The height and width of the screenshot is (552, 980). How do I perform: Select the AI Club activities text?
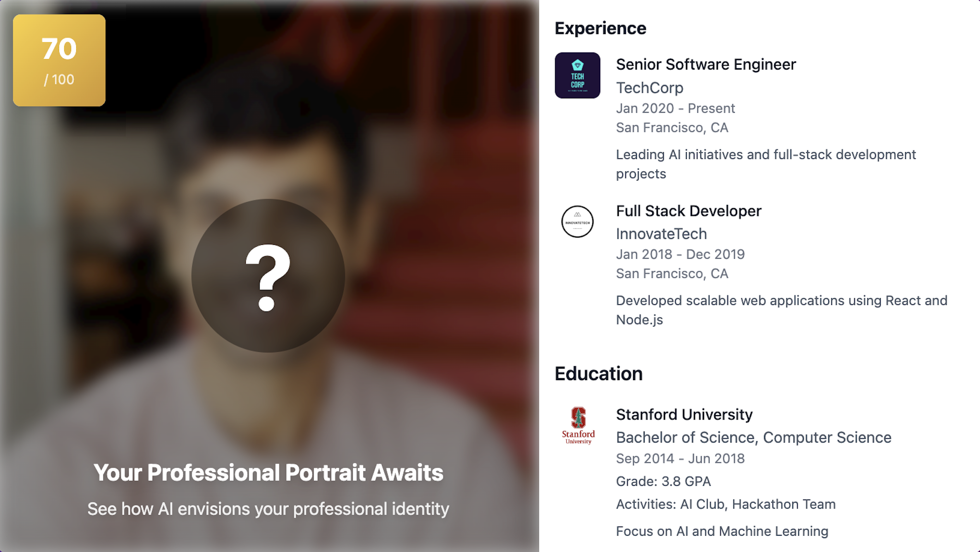tap(726, 504)
